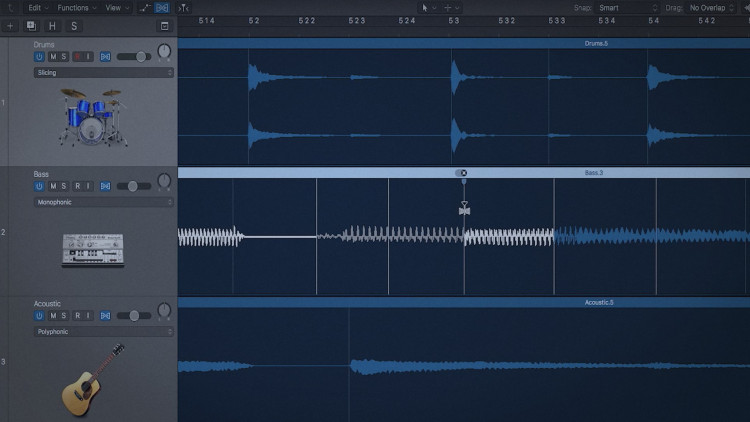Solo the Drums track

click(x=64, y=56)
